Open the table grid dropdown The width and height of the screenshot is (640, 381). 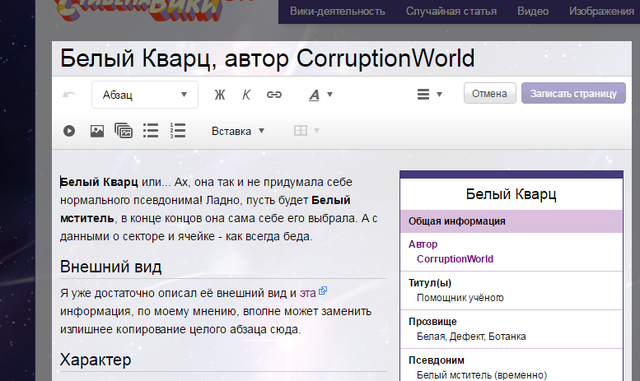click(x=306, y=131)
